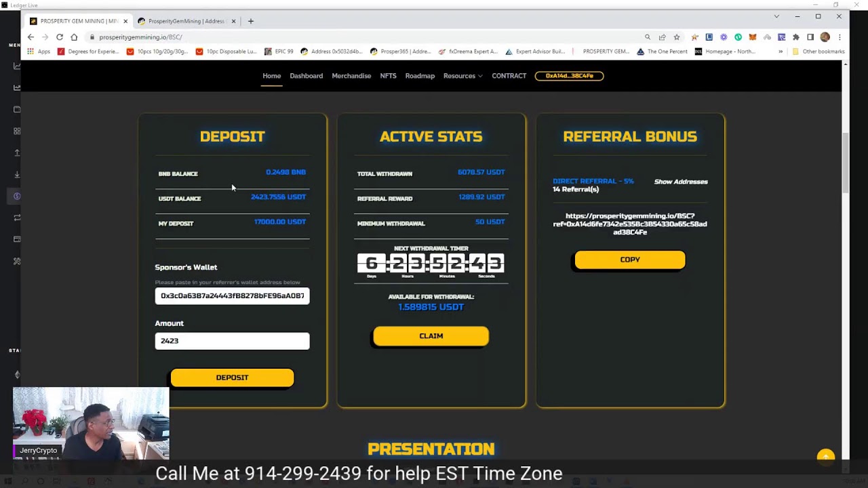Open the Merchandise nav item
The width and height of the screenshot is (868, 488).
351,76
